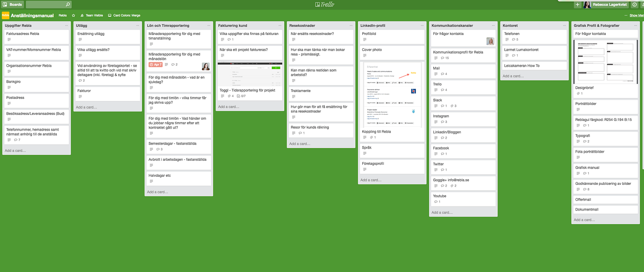Open the Boards menu button

coord(12,4)
